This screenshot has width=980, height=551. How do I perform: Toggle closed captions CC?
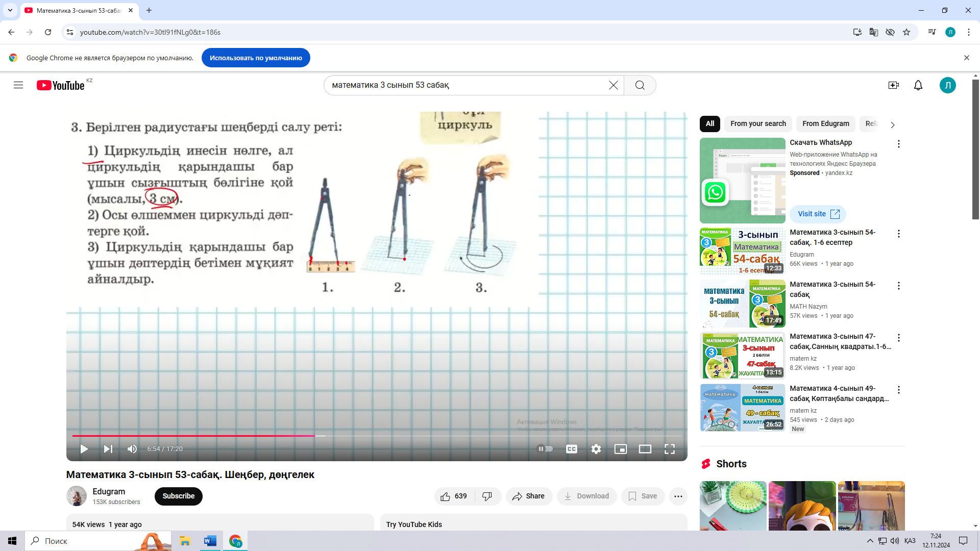click(571, 449)
